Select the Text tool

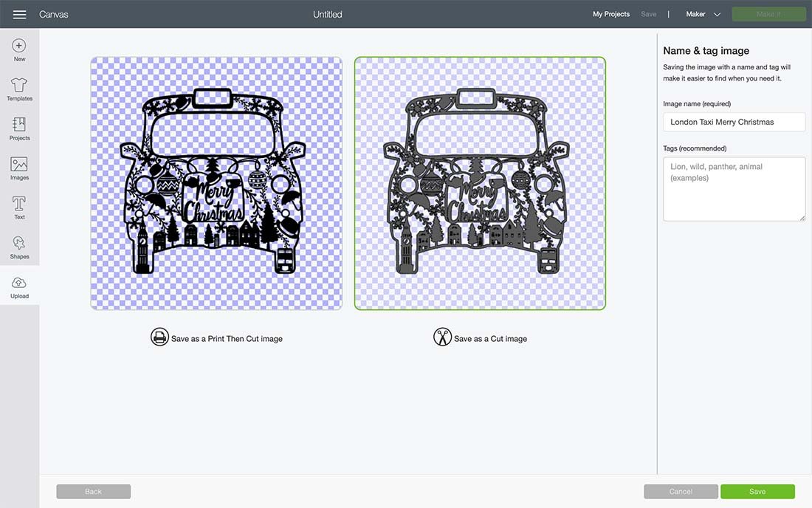19,207
